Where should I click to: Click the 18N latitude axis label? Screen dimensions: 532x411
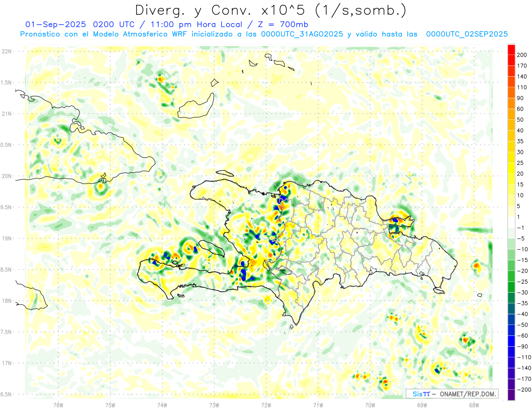click(x=7, y=301)
